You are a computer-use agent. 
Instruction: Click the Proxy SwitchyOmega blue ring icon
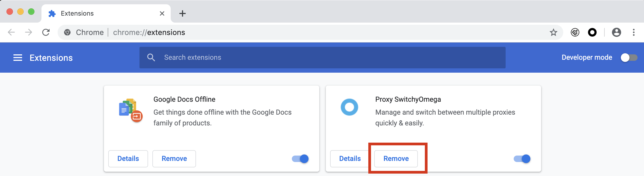(x=349, y=107)
